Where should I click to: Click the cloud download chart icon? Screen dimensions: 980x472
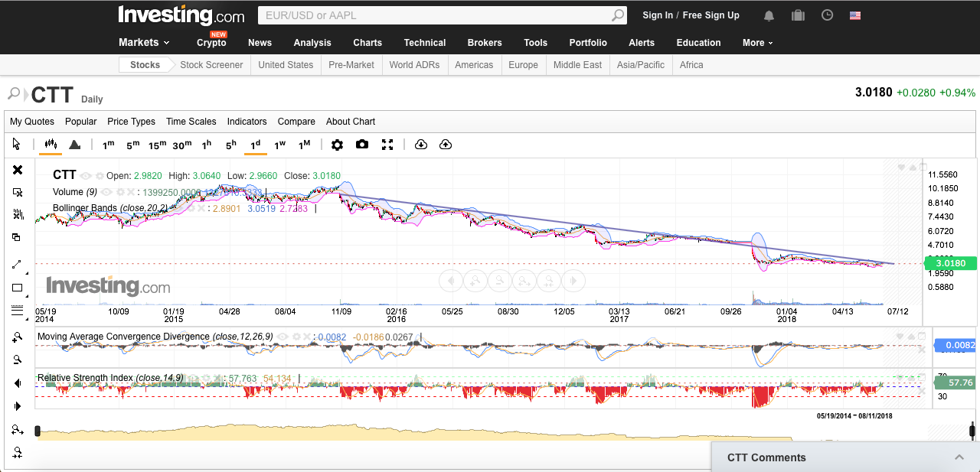coord(420,145)
